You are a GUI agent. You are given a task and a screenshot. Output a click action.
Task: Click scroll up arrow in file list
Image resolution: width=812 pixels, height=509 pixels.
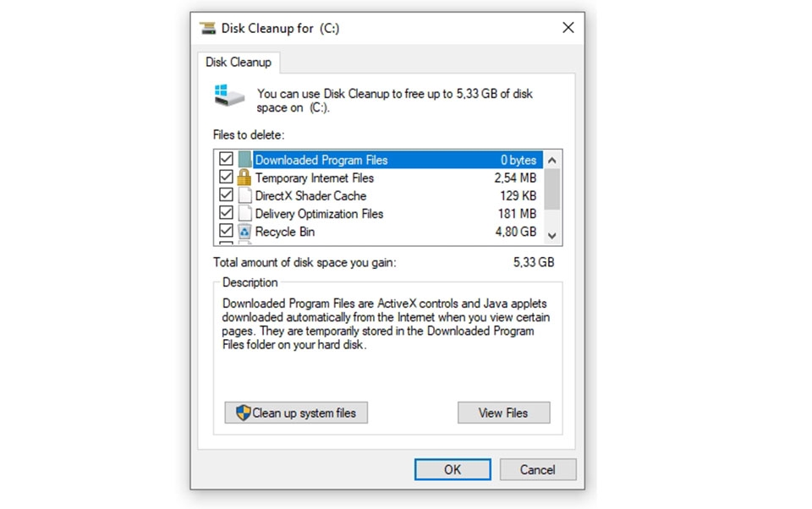pos(552,160)
